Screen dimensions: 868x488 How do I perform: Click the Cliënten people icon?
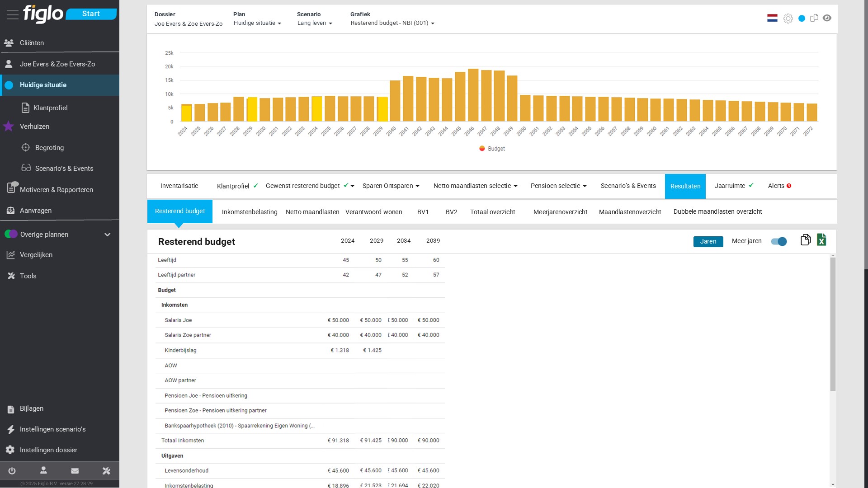pyautogui.click(x=9, y=43)
